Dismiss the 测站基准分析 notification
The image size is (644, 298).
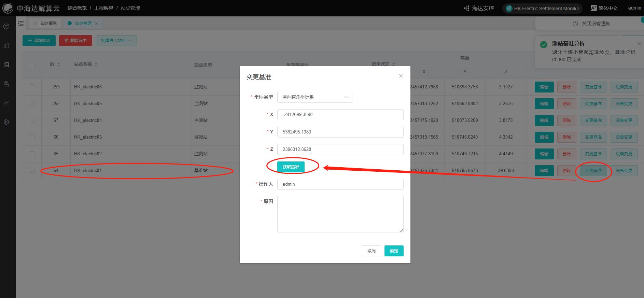click(639, 44)
